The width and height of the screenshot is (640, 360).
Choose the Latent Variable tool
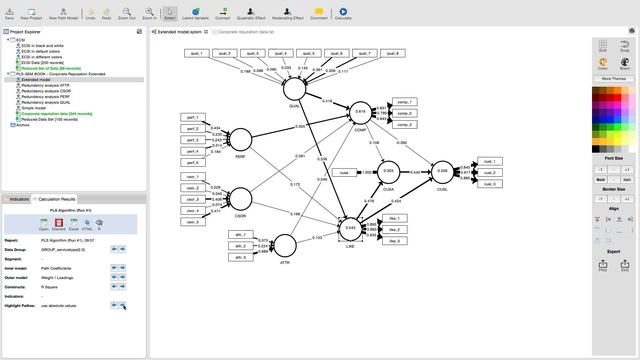pos(196,13)
